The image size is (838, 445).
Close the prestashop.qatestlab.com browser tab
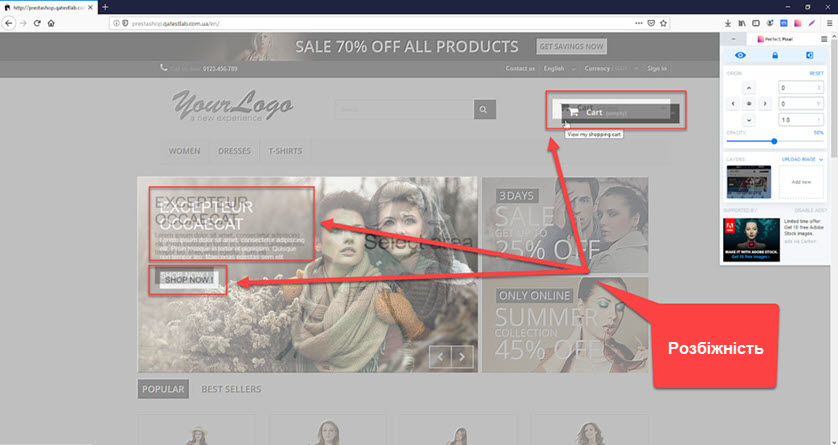click(90, 7)
